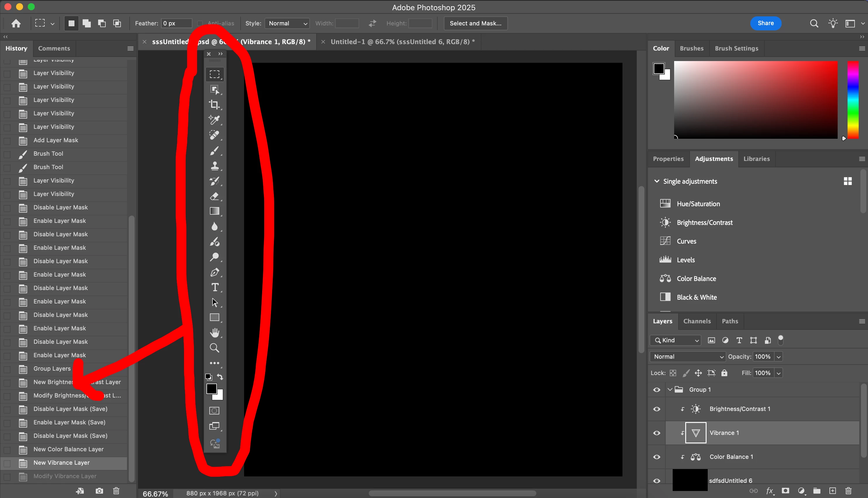This screenshot has width=868, height=498.
Task: Toggle visibility of Vibrance 1 layer
Action: coord(656,433)
